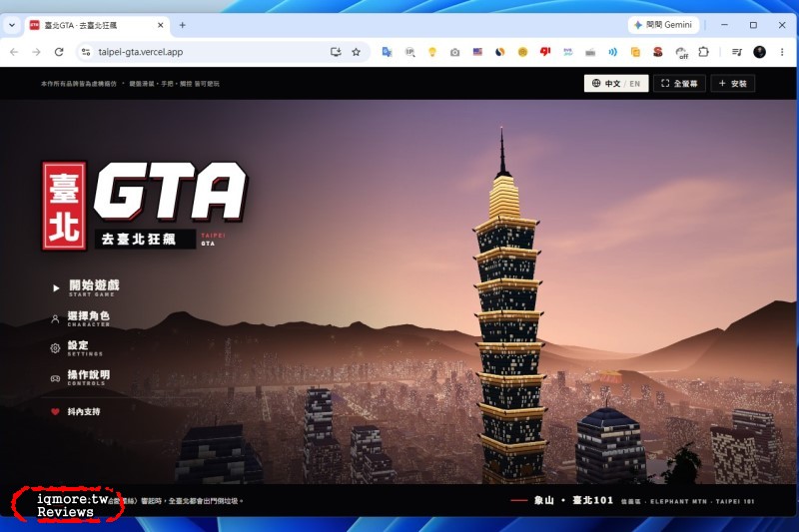Click the red heart icon beside 抖內支持

pyautogui.click(x=55, y=411)
